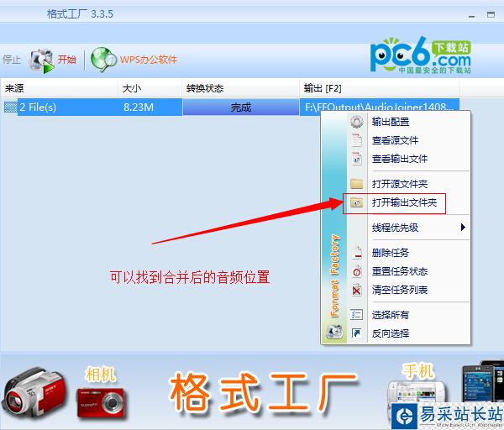Click the 完成 progress status bar
This screenshot has height=430, width=504.
point(241,107)
